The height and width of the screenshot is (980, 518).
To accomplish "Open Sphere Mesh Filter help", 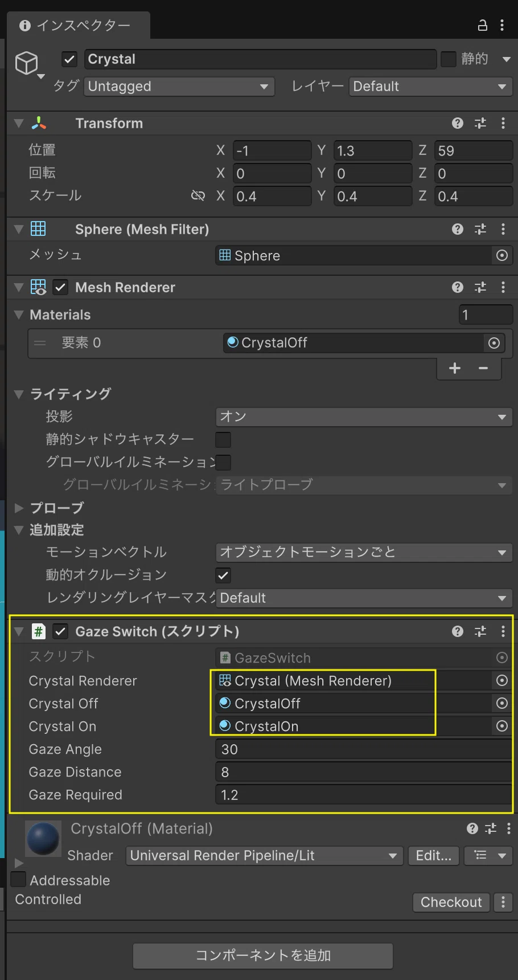I will coord(458,229).
